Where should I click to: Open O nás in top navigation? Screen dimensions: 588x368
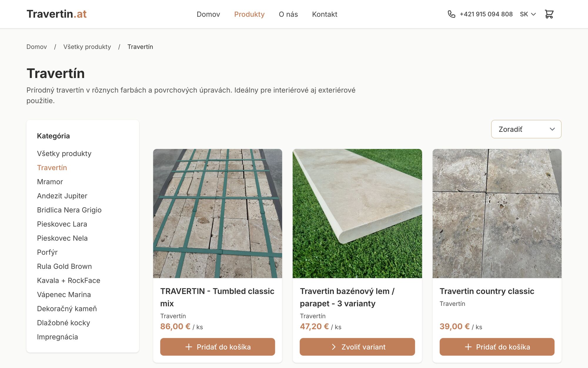point(288,14)
